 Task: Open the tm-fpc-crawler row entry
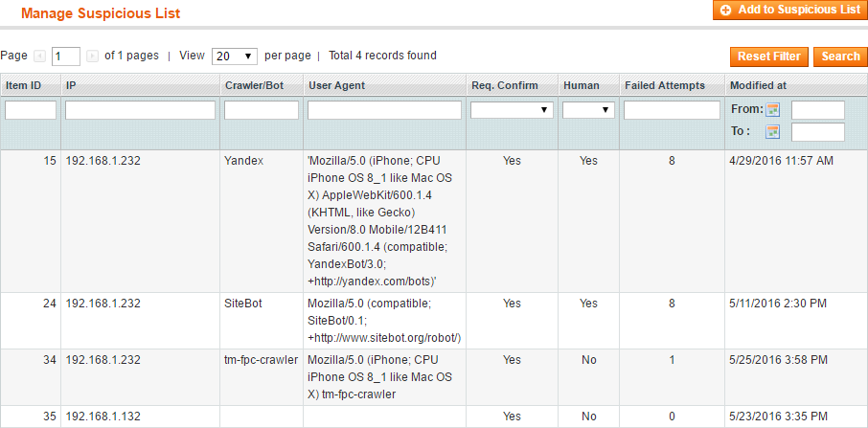(x=434, y=377)
